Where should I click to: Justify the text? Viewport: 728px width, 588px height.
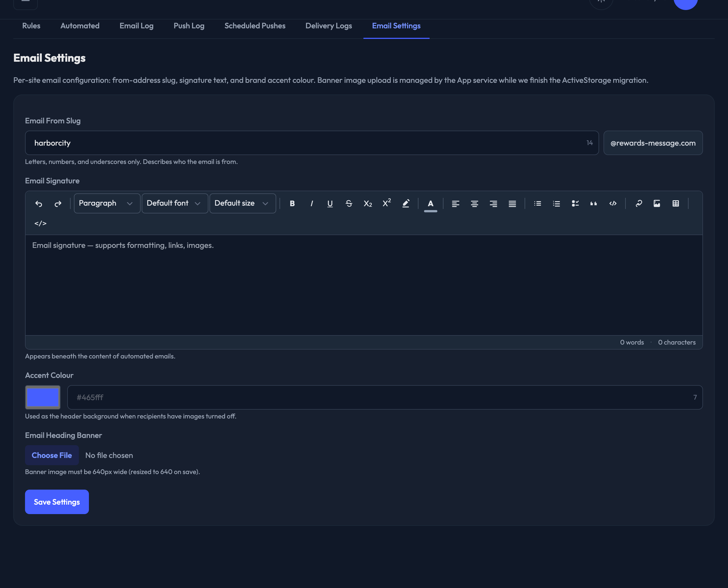pos(512,204)
